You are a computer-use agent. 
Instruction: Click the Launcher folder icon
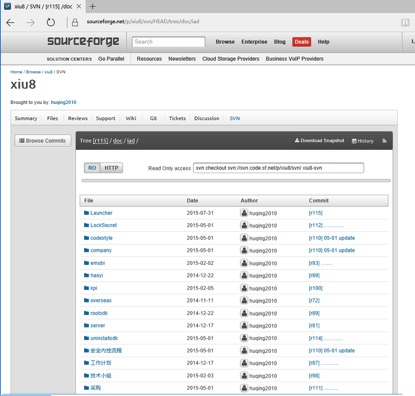pos(86,213)
